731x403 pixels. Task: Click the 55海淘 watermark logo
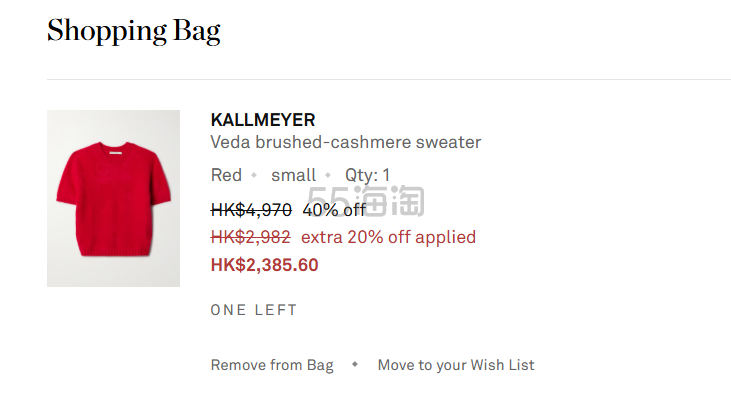[366, 201]
